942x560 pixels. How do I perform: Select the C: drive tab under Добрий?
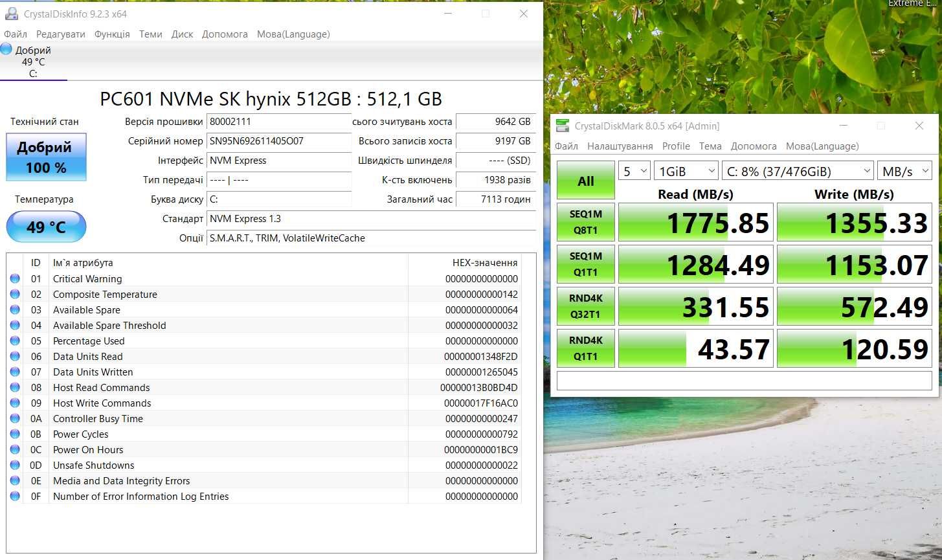pos(33,73)
